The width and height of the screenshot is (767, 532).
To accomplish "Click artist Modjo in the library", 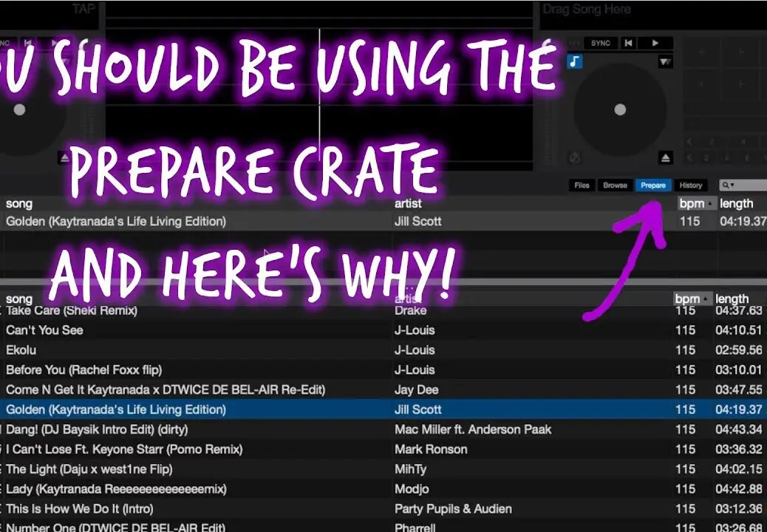I will (412, 489).
